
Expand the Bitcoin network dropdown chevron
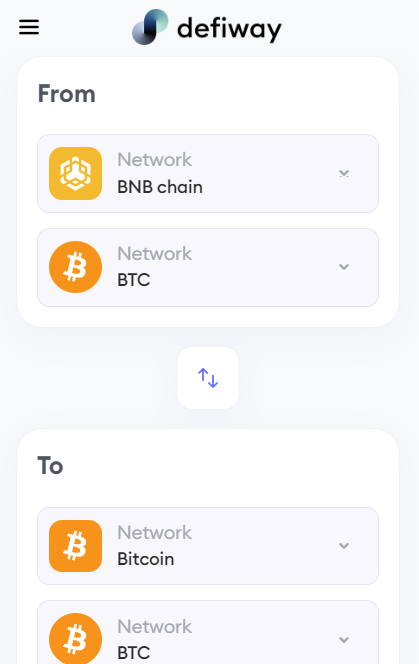click(344, 545)
